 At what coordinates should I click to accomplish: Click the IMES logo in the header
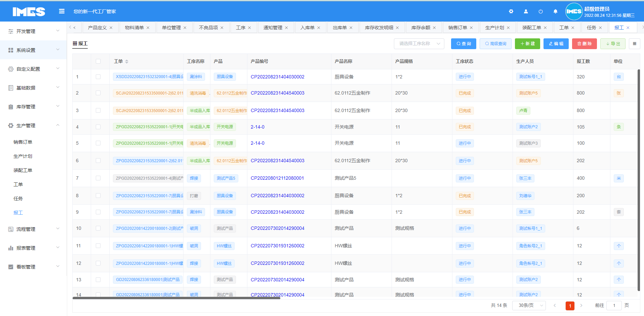29,12
